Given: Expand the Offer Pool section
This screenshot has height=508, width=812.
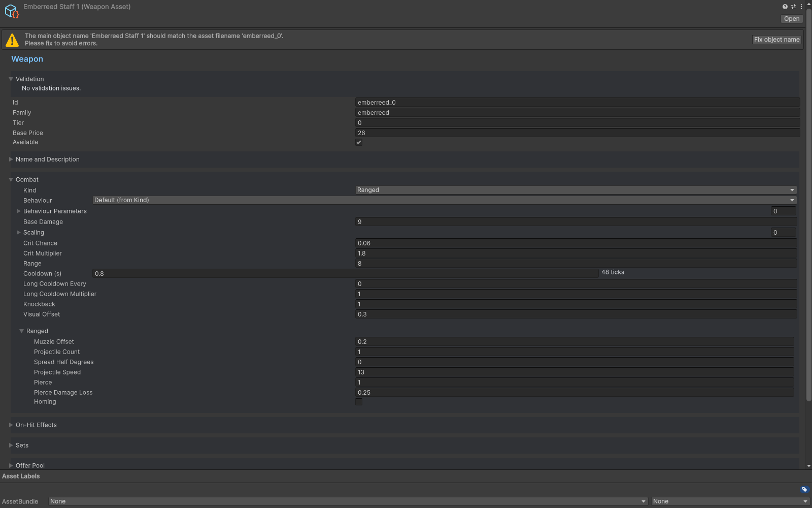Looking at the screenshot, I should (x=11, y=466).
